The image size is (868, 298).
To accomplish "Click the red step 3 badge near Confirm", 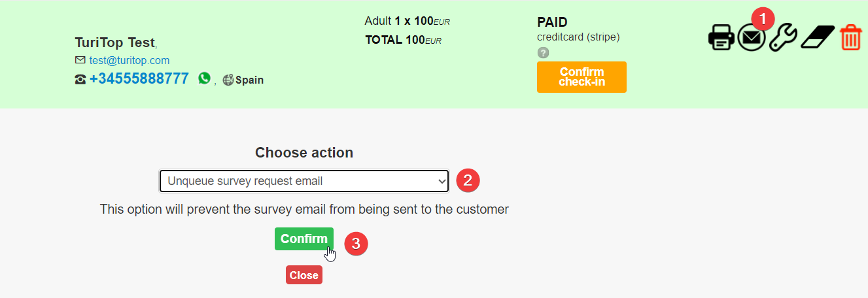I will click(356, 244).
